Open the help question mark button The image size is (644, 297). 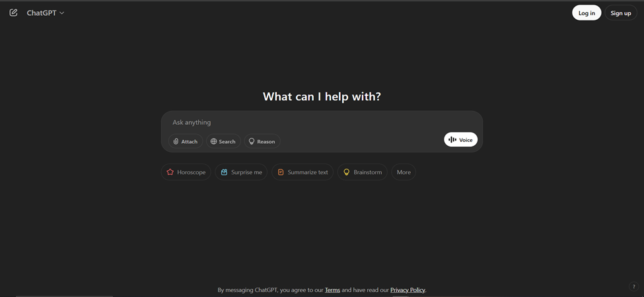[x=633, y=286]
